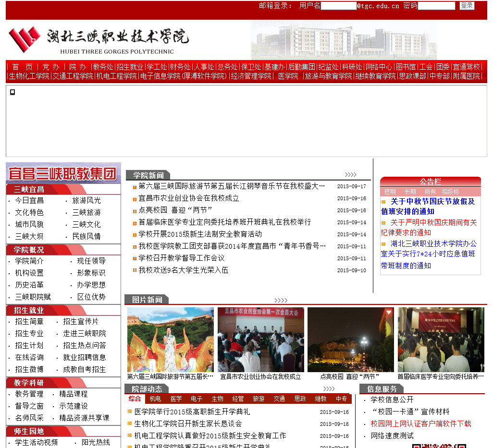Open the singer performance photo thumbnail

tap(171, 339)
